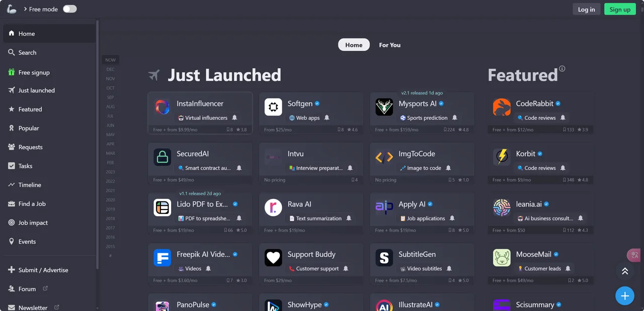This screenshot has width=644, height=311.
Task: Click the Video subtitles category tag
Action: (421, 268)
